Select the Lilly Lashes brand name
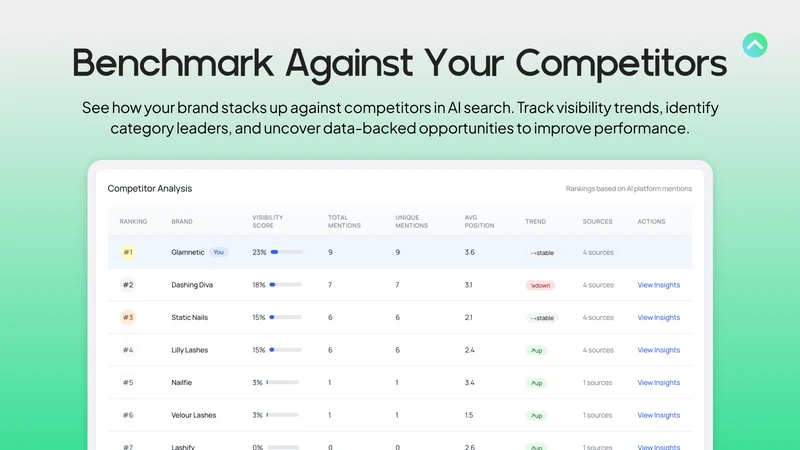The image size is (800, 450). (x=189, y=350)
